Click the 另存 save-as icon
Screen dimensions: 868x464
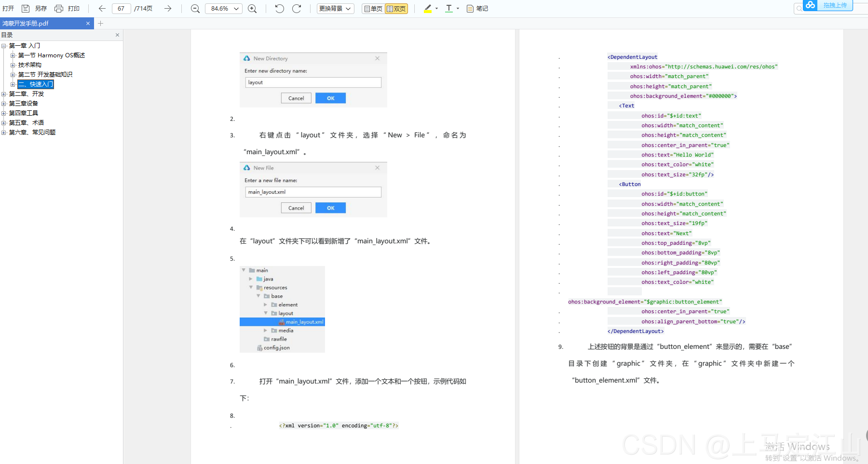tap(26, 8)
